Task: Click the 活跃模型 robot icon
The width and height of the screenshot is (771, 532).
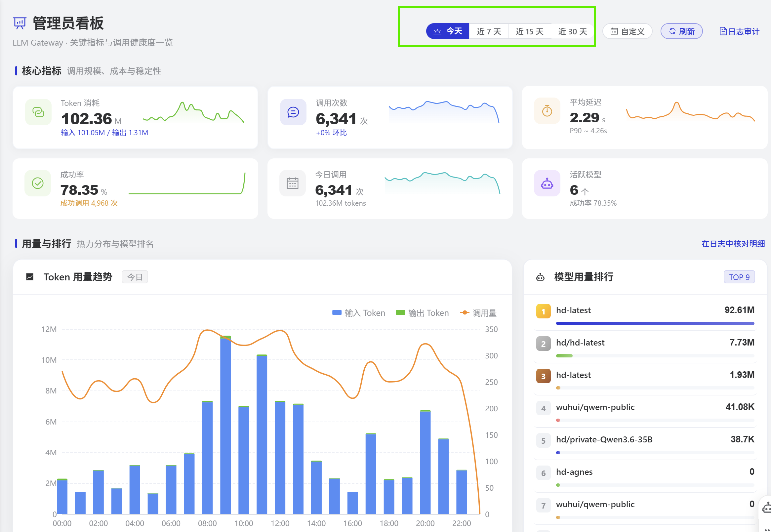Action: pos(547,183)
